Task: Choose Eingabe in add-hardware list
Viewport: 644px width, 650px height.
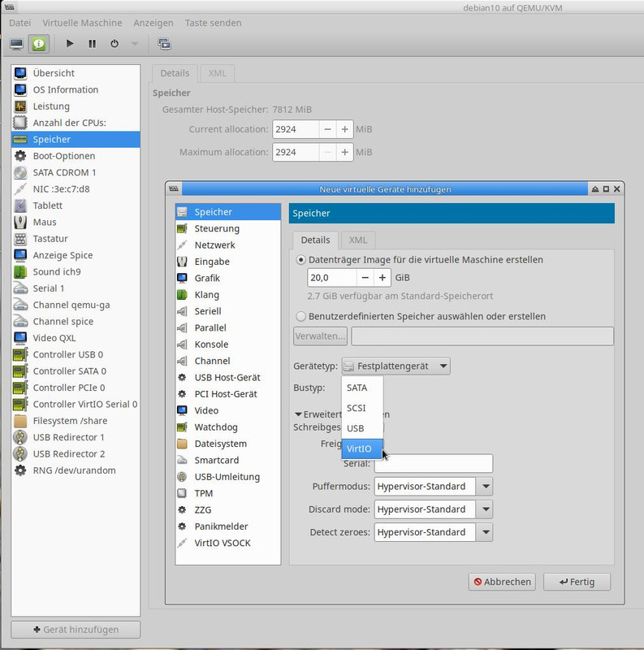Action: click(228, 262)
